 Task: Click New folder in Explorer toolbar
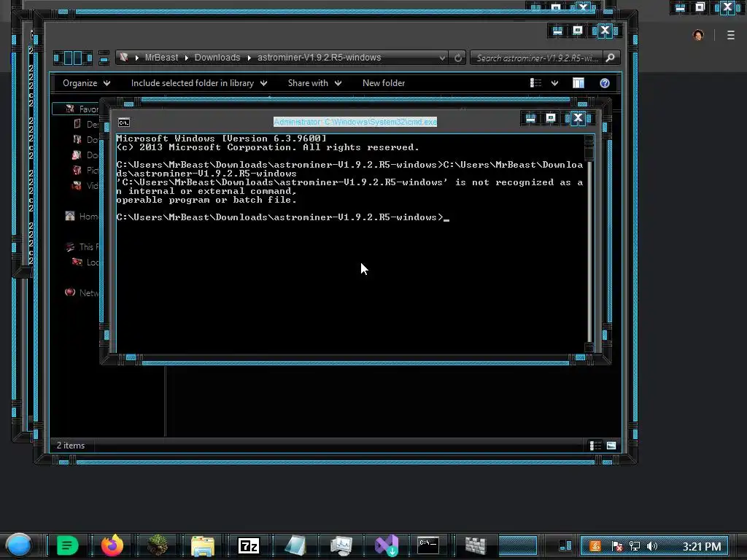click(384, 83)
